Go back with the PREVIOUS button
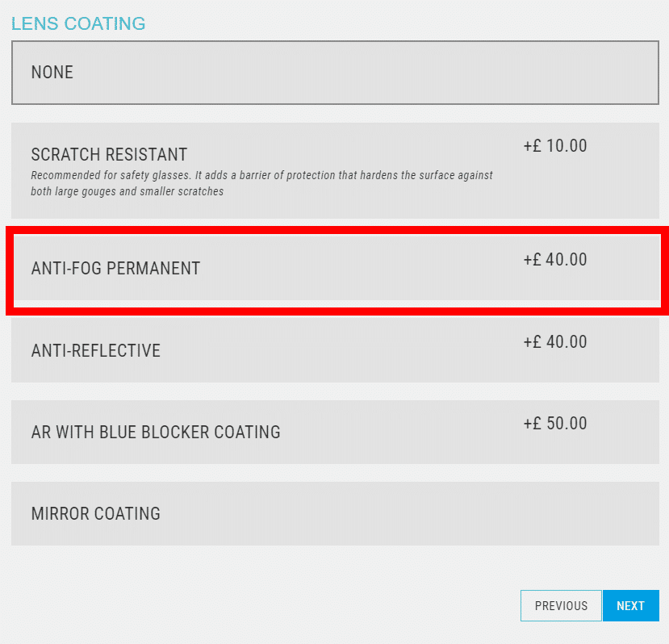Viewport: 669px width, 644px height. 561,606
